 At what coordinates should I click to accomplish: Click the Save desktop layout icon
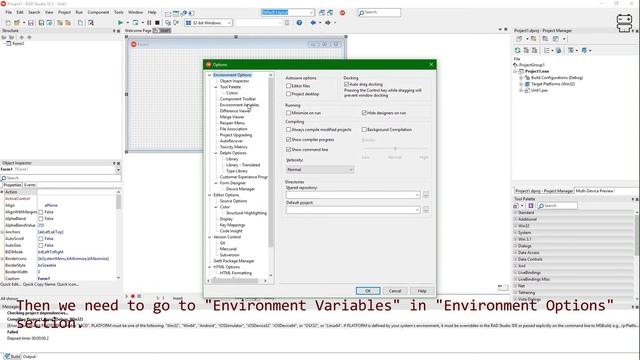coord(322,13)
